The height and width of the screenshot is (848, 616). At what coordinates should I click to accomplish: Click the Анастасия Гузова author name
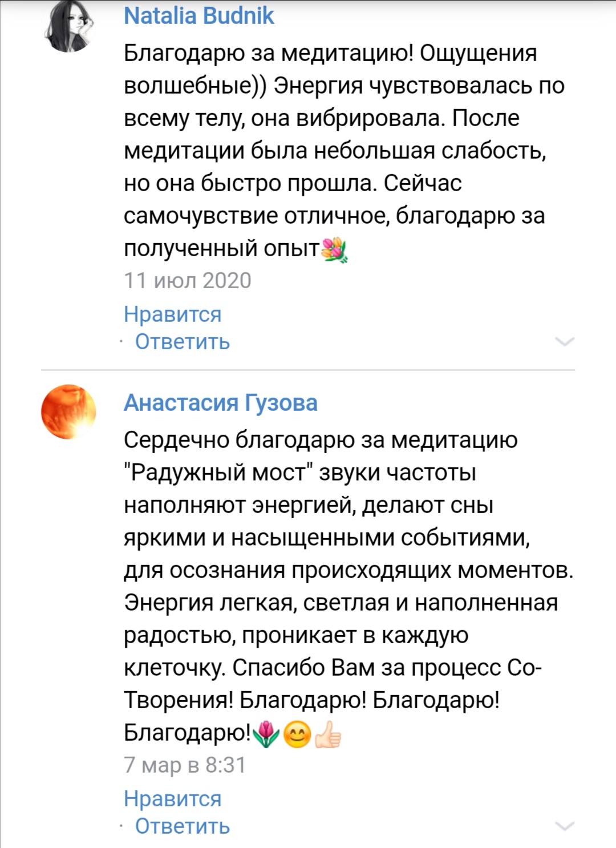tap(221, 403)
